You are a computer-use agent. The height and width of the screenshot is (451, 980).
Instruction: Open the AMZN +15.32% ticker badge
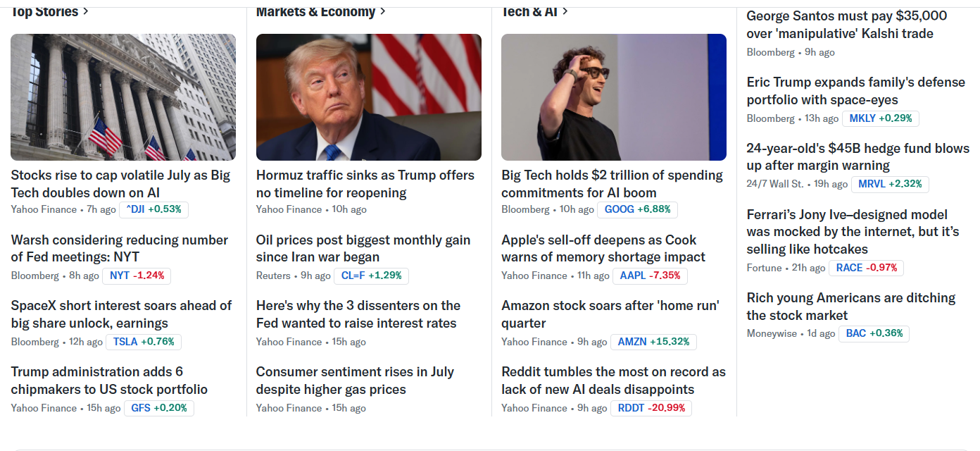[x=653, y=342]
